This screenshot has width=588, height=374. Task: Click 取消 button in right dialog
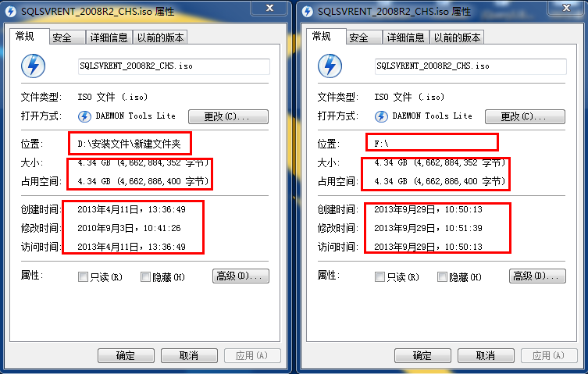pos(486,355)
